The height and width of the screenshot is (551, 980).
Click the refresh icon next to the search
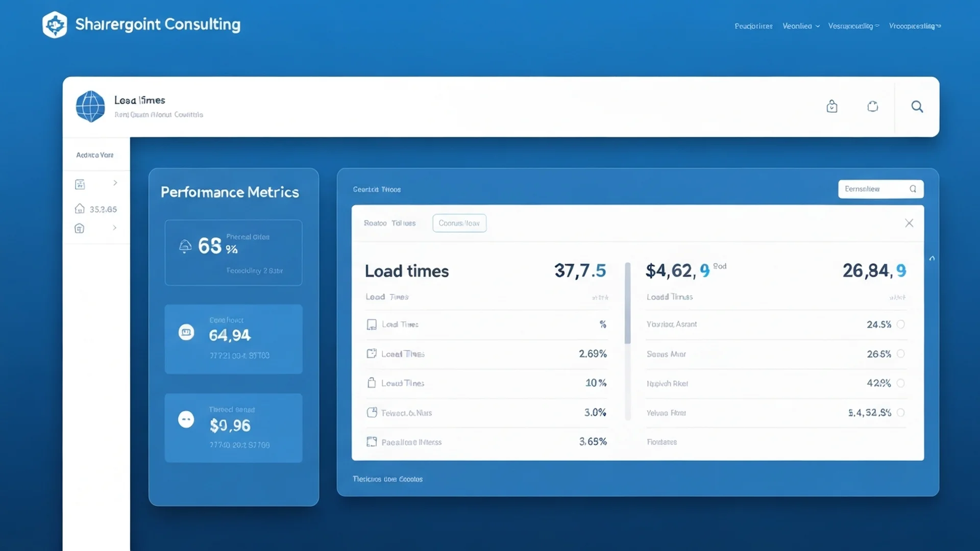point(873,106)
